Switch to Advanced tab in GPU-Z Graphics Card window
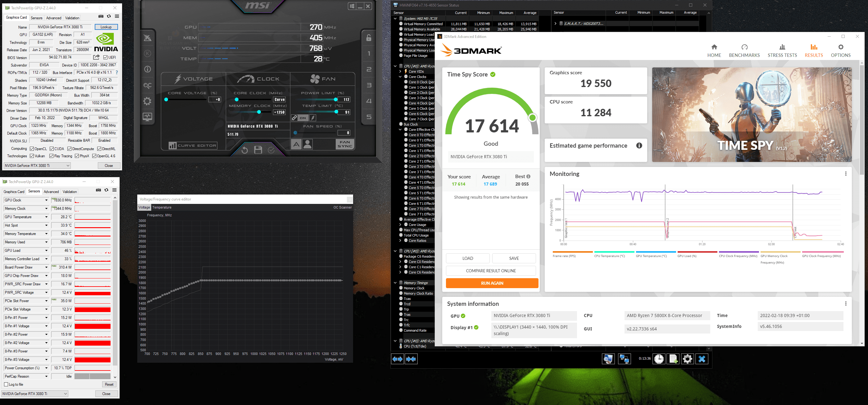 click(54, 18)
